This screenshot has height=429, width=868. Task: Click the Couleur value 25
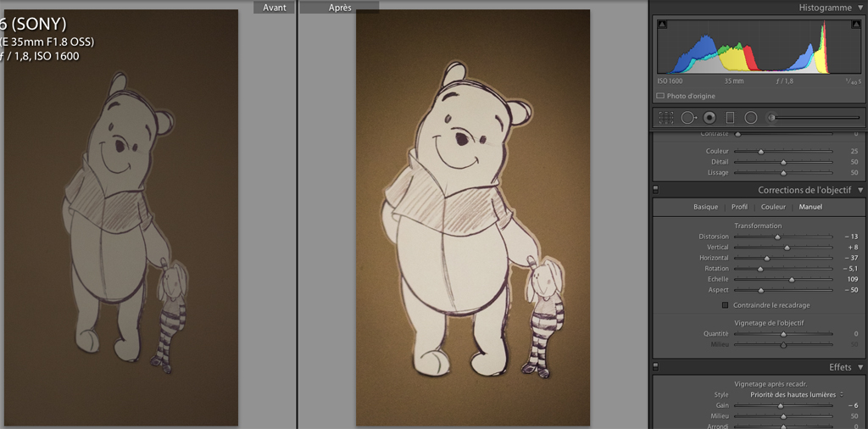click(x=854, y=151)
